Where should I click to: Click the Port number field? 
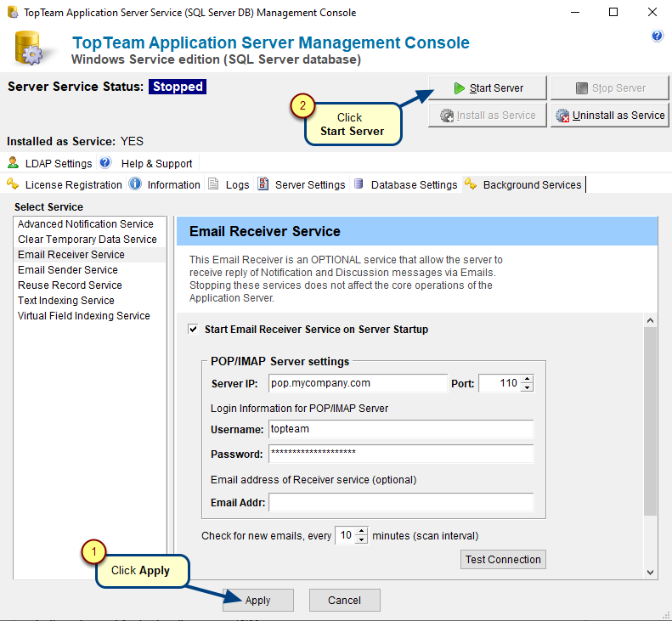click(500, 383)
